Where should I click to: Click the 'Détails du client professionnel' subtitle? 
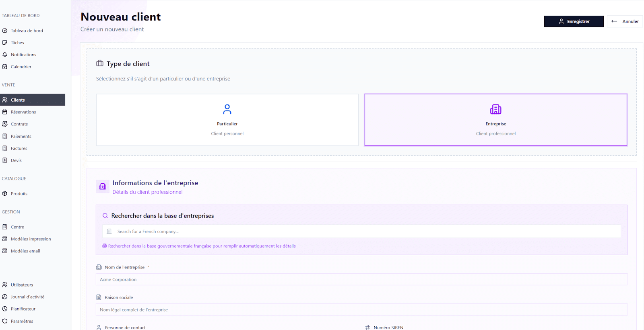pyautogui.click(x=147, y=192)
